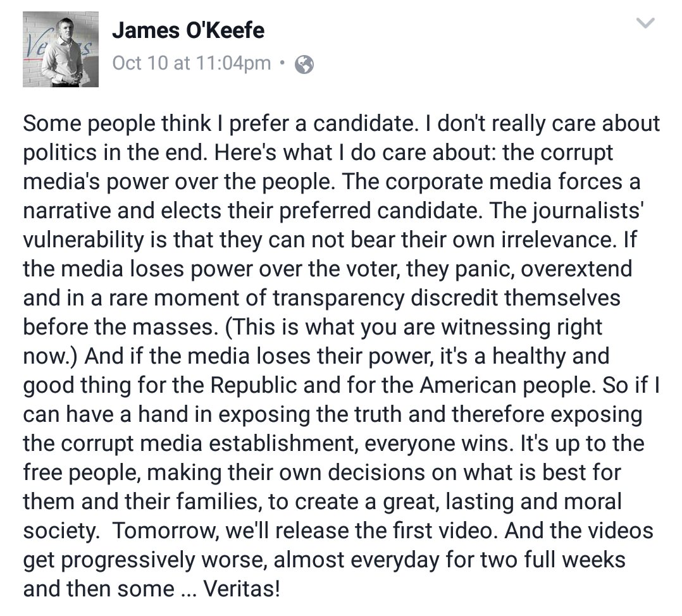Viewport: 682px width, 616px height.
Task: Expand the post options chevron
Action: [x=645, y=23]
